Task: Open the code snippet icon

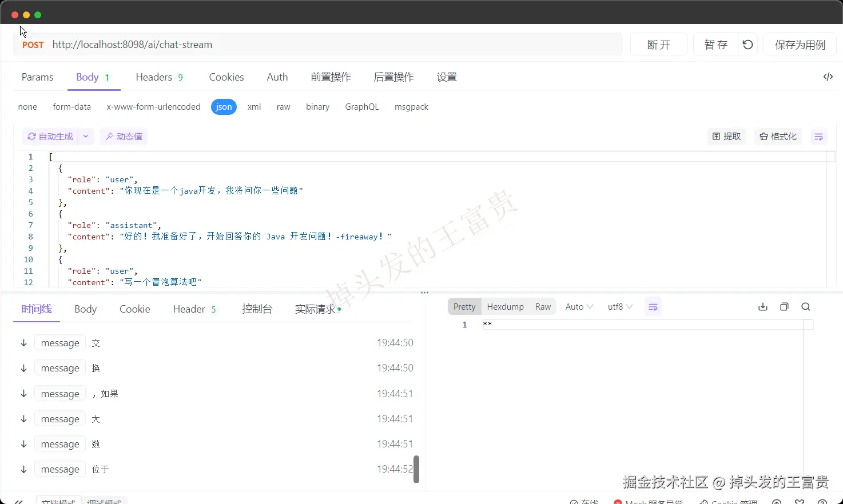Action: tap(828, 77)
